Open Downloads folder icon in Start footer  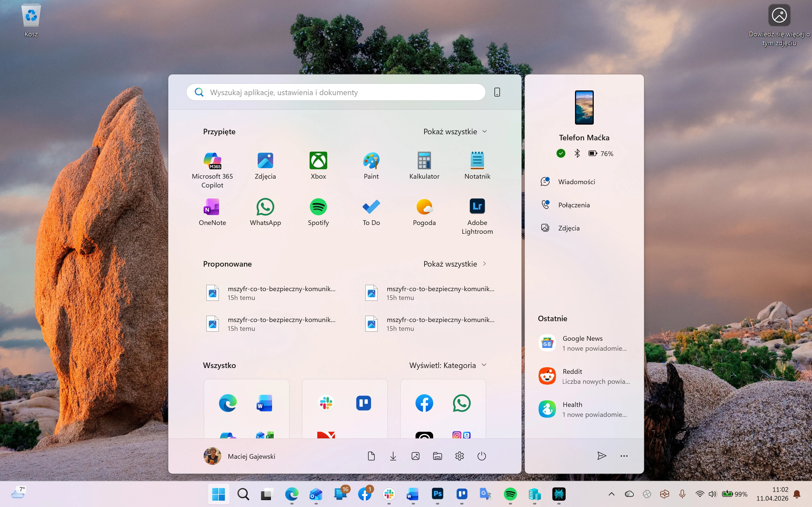393,456
